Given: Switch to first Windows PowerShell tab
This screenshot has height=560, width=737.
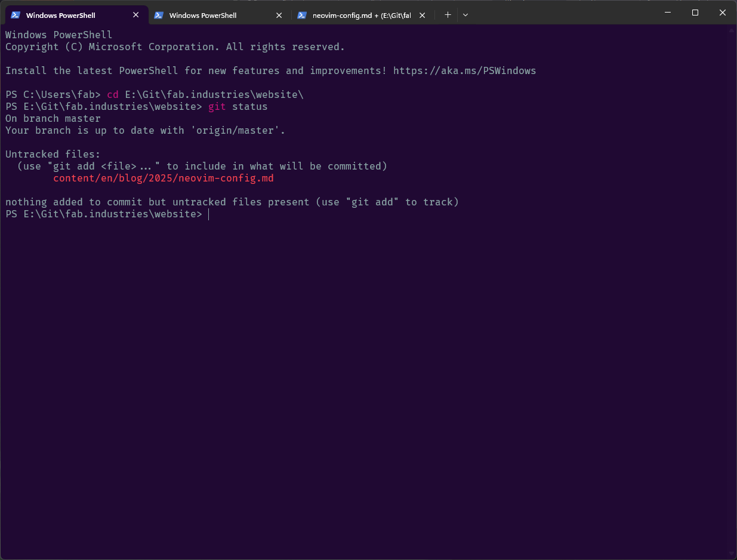Looking at the screenshot, I should 75,15.
